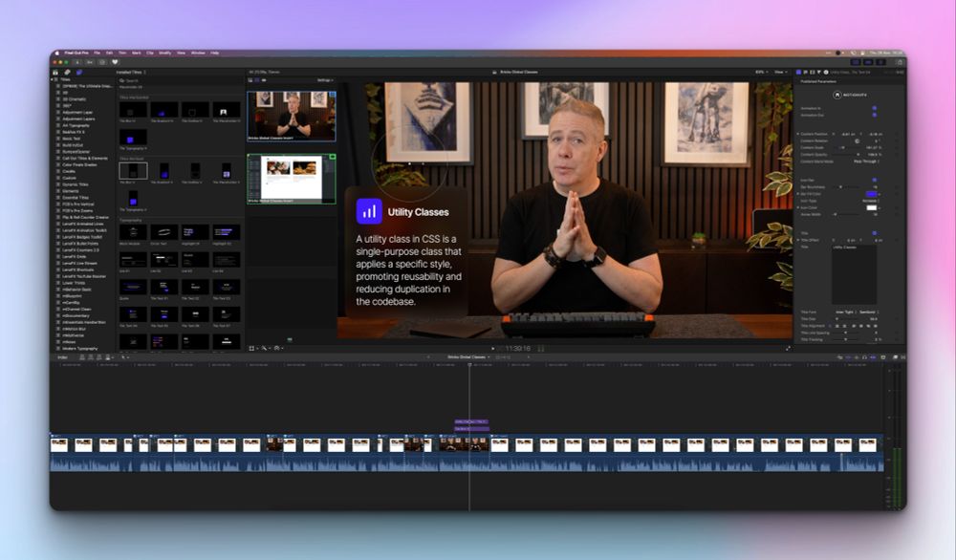Open the viewer View options dropdown

(x=781, y=72)
